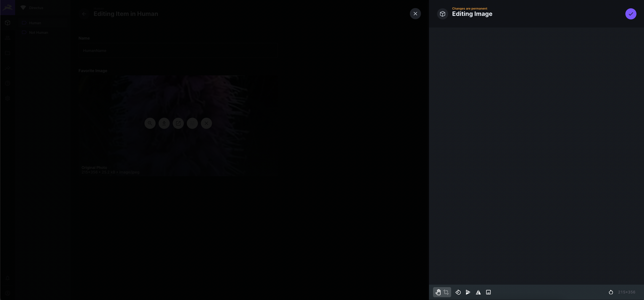Click the 215×356 dimensions text in toolbar

coord(627,292)
